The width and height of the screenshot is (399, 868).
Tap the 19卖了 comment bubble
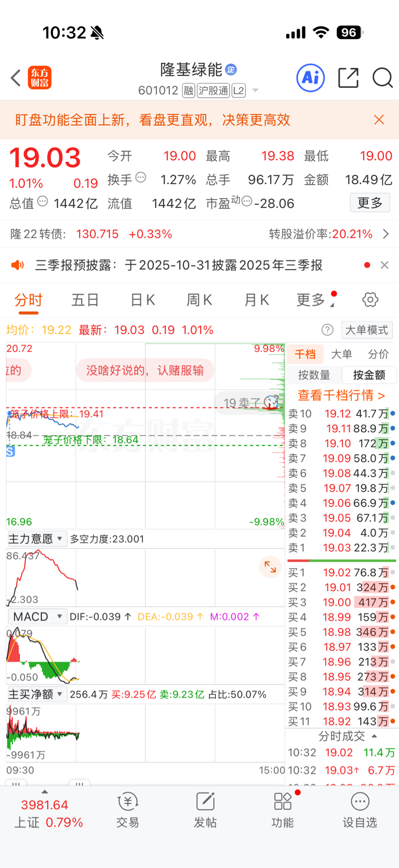click(248, 403)
